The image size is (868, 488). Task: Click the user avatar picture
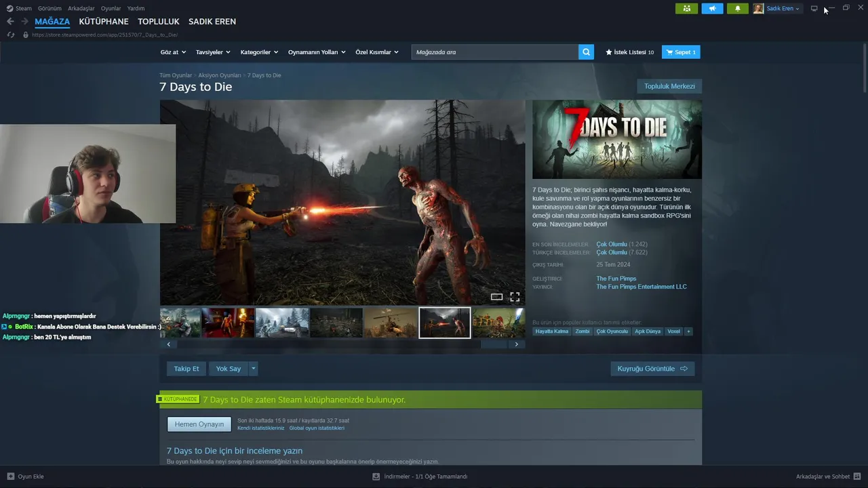coord(758,8)
